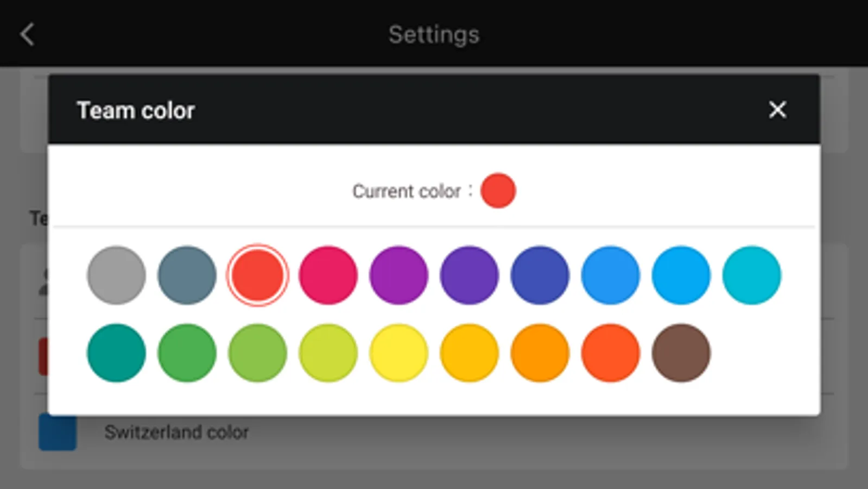This screenshot has height=489, width=868.
Task: Close the Team color dialog
Action: 777,110
